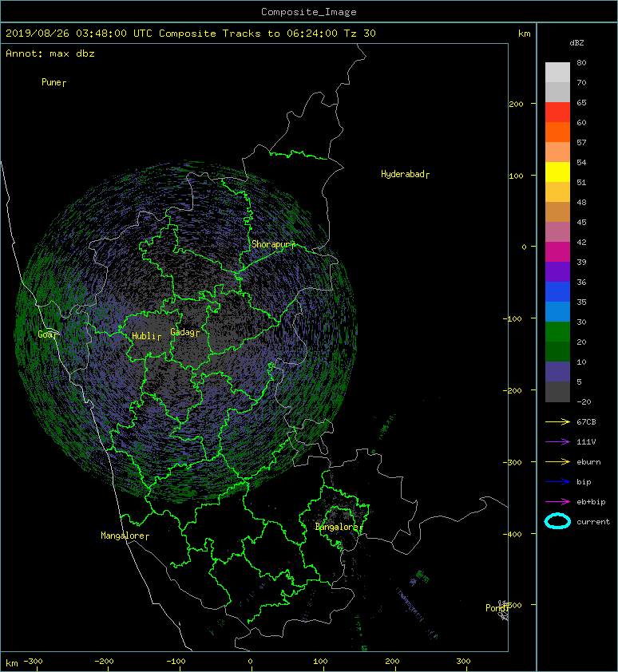This screenshot has width=618, height=672.
Task: Select the medium gray swatch below label 70
Action: [x=557, y=92]
